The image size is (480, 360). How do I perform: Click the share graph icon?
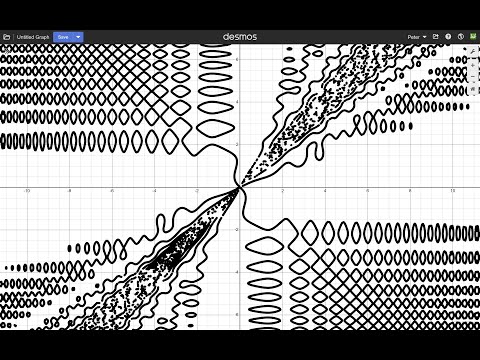point(435,37)
